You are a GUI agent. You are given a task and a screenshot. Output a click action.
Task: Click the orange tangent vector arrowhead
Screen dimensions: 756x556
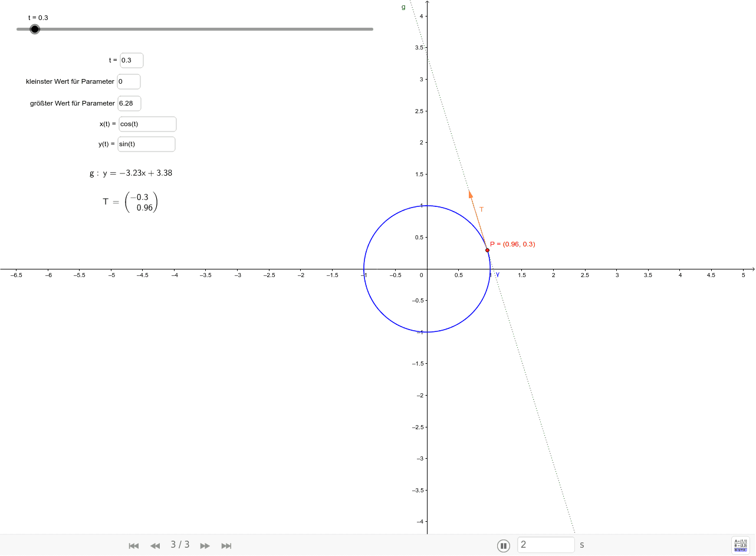point(471,194)
